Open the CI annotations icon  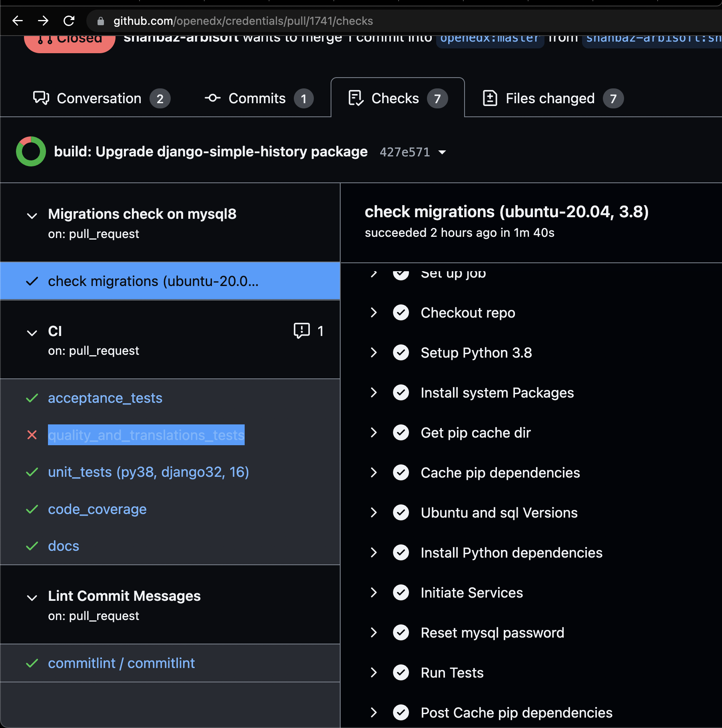pos(302,331)
